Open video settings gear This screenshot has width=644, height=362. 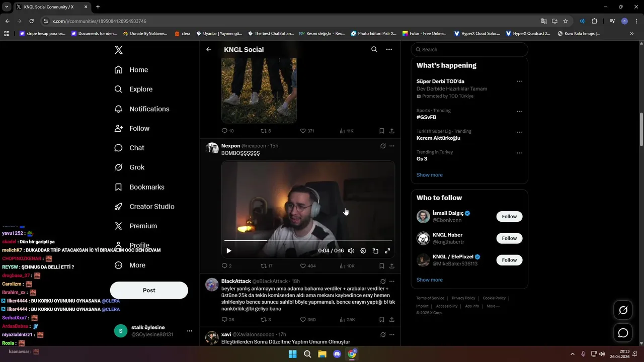[x=363, y=251]
